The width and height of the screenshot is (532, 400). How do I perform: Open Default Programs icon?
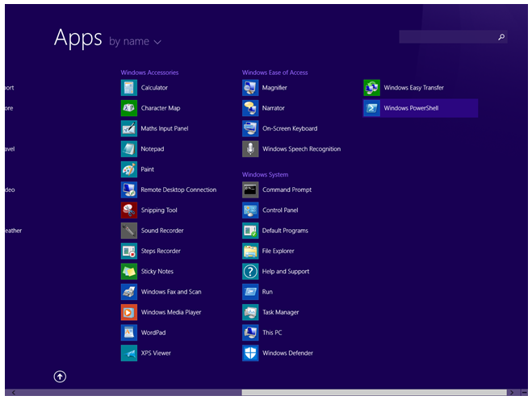(x=250, y=231)
